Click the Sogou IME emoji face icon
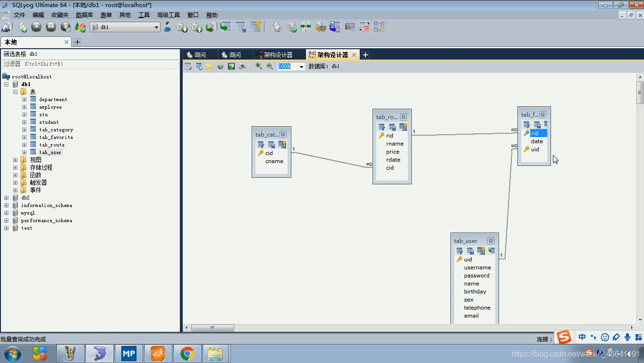The width and height of the screenshot is (644, 363). (605, 337)
